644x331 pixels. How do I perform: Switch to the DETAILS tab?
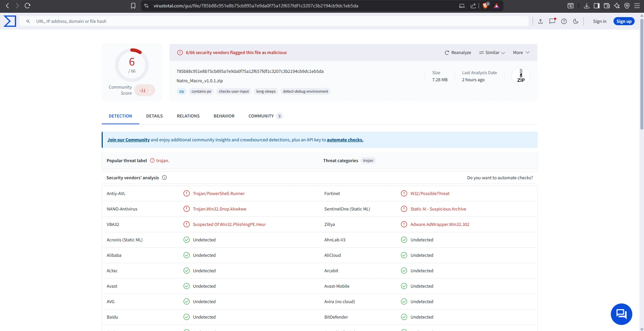coord(154,116)
